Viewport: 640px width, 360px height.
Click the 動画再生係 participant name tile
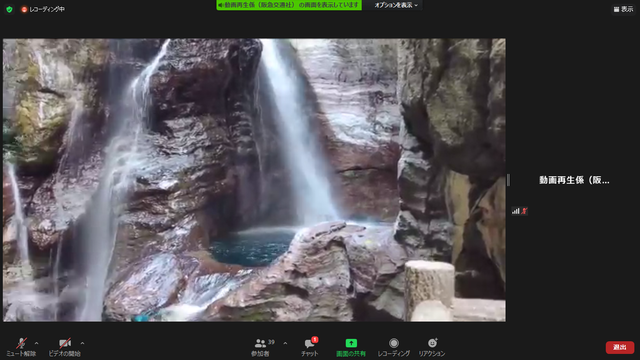point(574,180)
